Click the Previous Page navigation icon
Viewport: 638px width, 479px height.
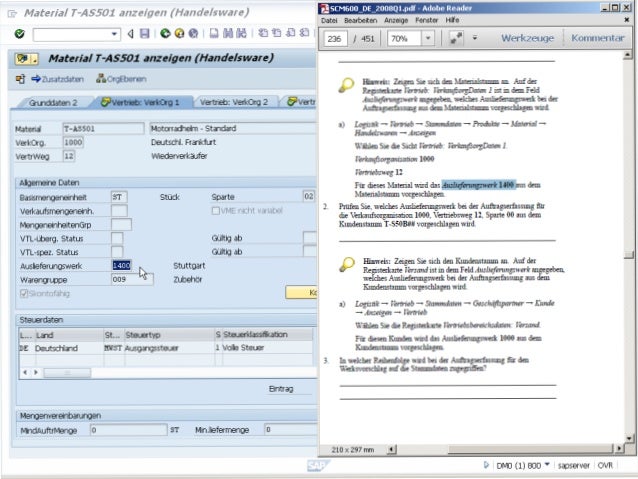277,33
